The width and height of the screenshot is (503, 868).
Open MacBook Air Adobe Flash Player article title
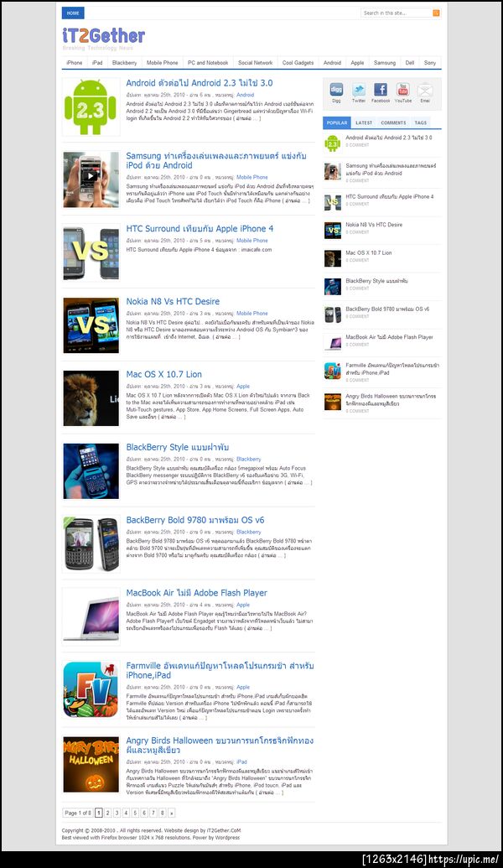[x=196, y=593]
